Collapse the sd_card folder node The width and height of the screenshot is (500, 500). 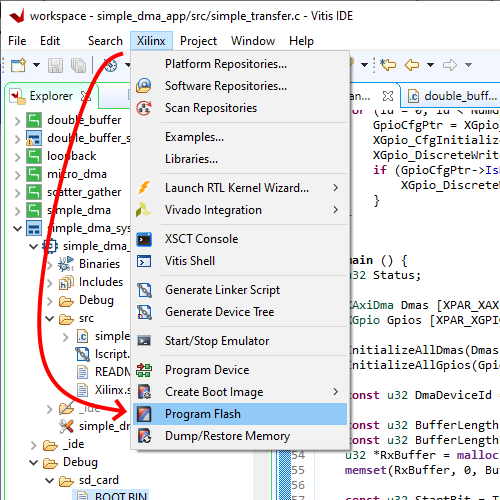click(x=50, y=480)
